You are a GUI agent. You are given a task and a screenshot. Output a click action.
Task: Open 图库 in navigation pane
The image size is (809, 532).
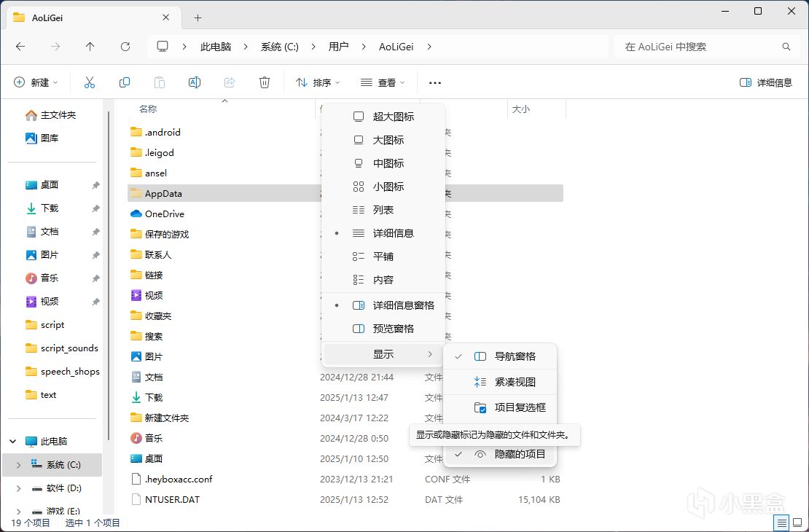pyautogui.click(x=42, y=138)
